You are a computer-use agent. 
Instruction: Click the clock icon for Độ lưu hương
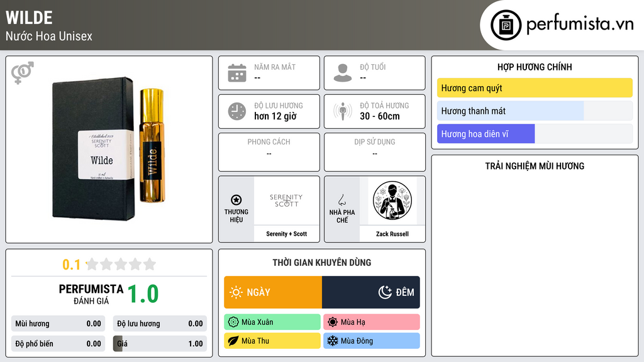[237, 111]
